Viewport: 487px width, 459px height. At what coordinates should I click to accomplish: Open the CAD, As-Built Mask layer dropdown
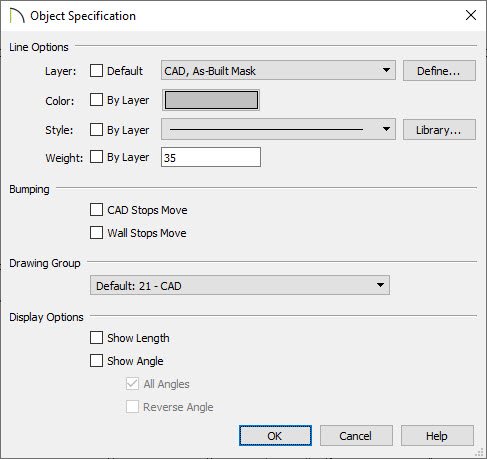click(278, 70)
